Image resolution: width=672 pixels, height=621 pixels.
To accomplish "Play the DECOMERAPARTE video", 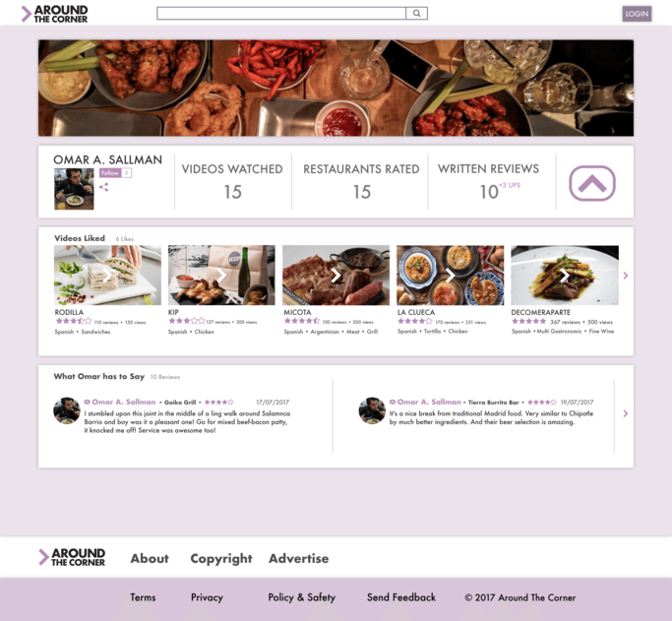I will [565, 276].
